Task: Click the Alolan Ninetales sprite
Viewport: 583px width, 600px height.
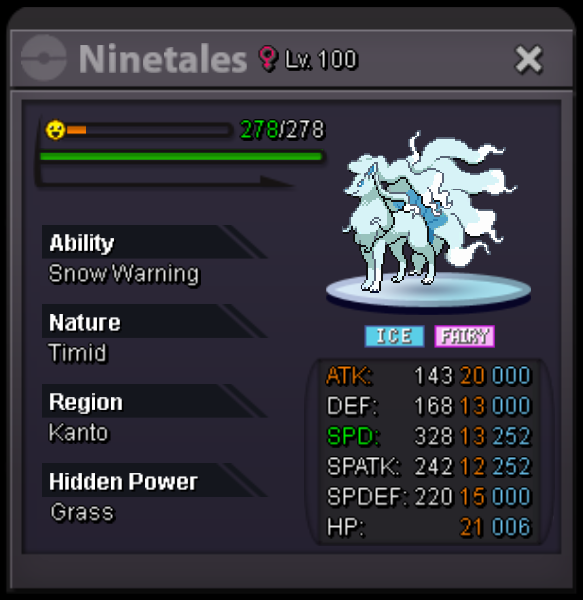Action: coord(429,212)
